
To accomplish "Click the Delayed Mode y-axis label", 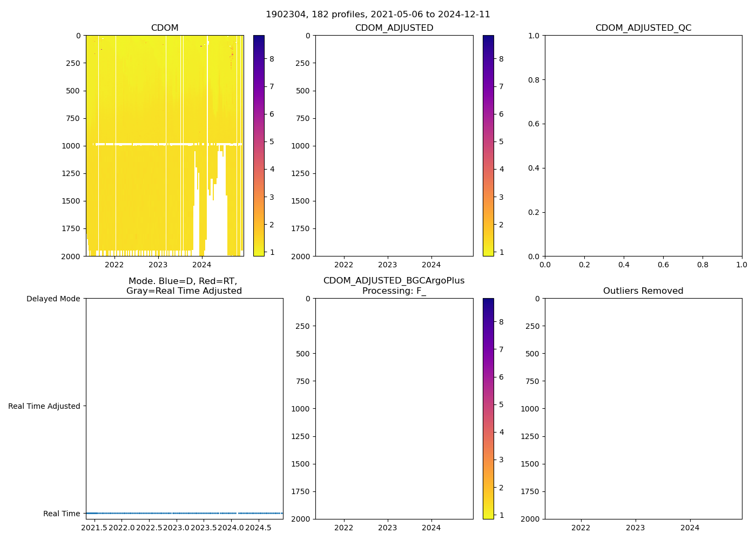I will (x=53, y=299).
